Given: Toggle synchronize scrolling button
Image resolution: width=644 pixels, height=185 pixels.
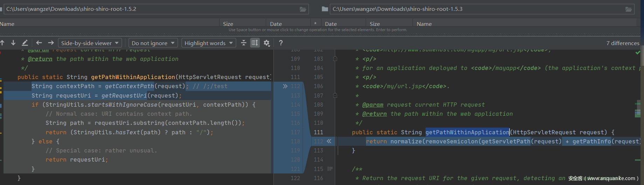Looking at the screenshot, I should point(255,43).
